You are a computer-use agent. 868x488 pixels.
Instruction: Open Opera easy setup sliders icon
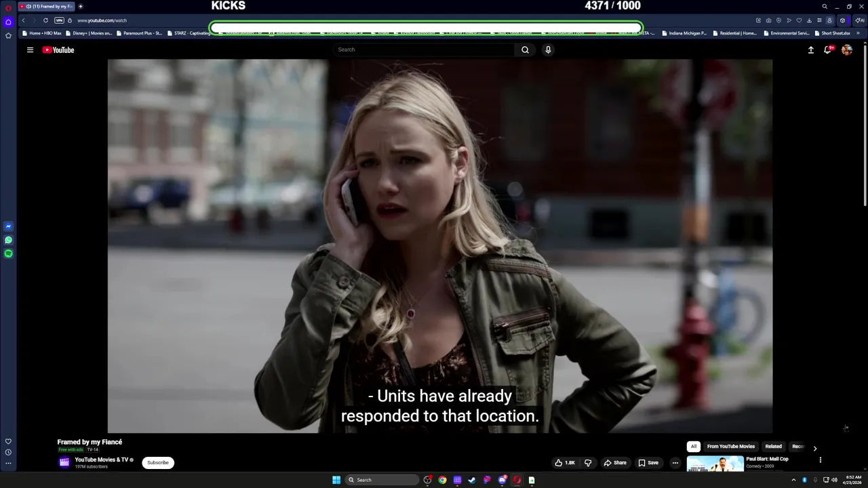819,20
